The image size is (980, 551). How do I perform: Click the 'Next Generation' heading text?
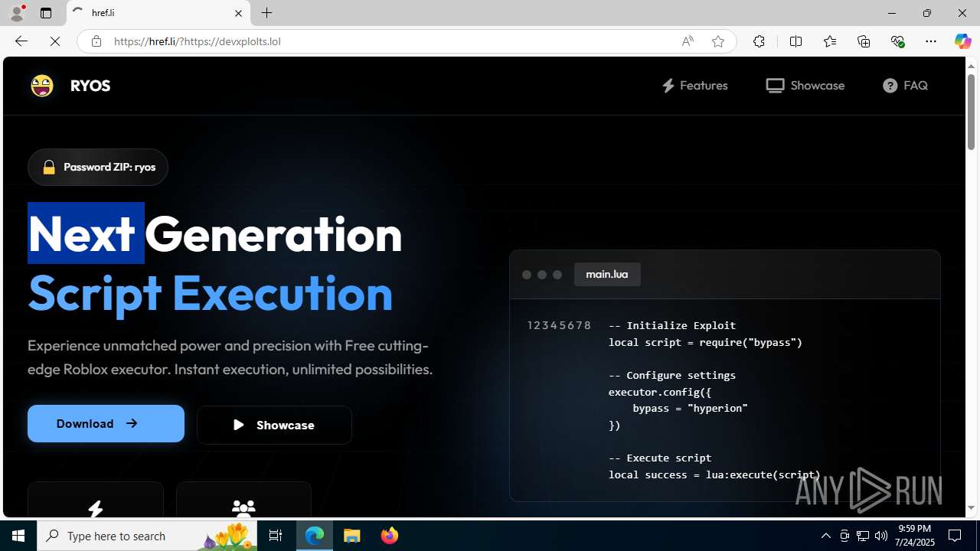pyautogui.click(x=215, y=233)
